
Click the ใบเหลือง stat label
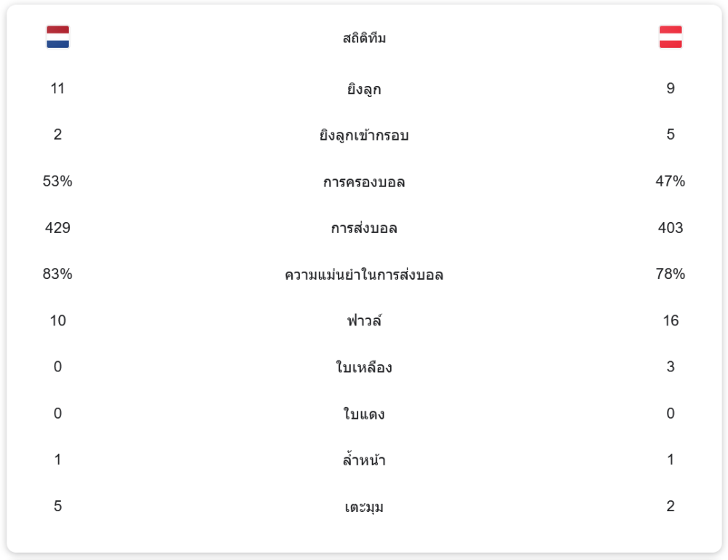point(364,368)
